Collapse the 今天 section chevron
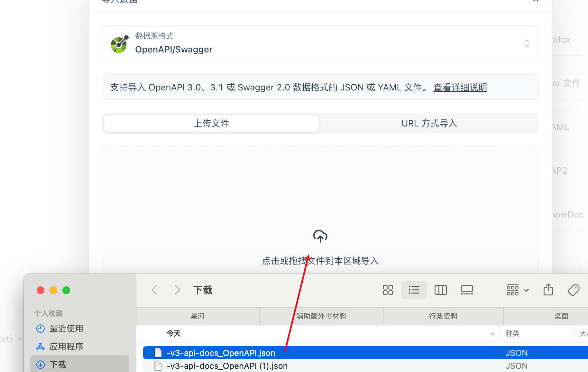Viewport: 588px width, 372px height. (492, 334)
